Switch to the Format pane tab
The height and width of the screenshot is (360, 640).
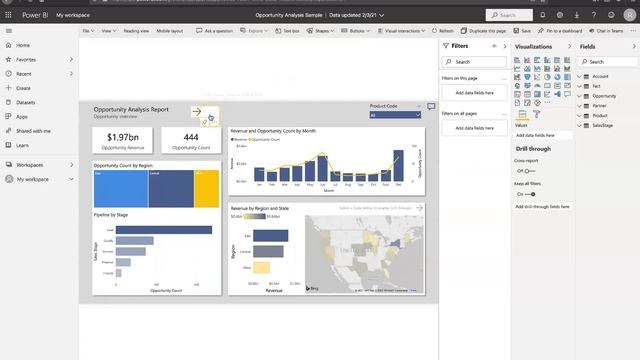pyautogui.click(x=537, y=114)
